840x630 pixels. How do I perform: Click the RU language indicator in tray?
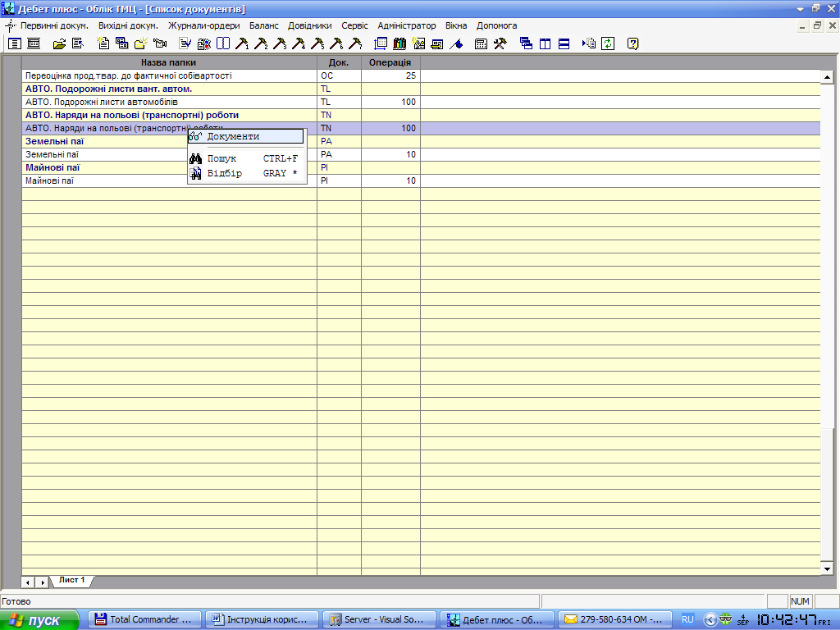[687, 619]
